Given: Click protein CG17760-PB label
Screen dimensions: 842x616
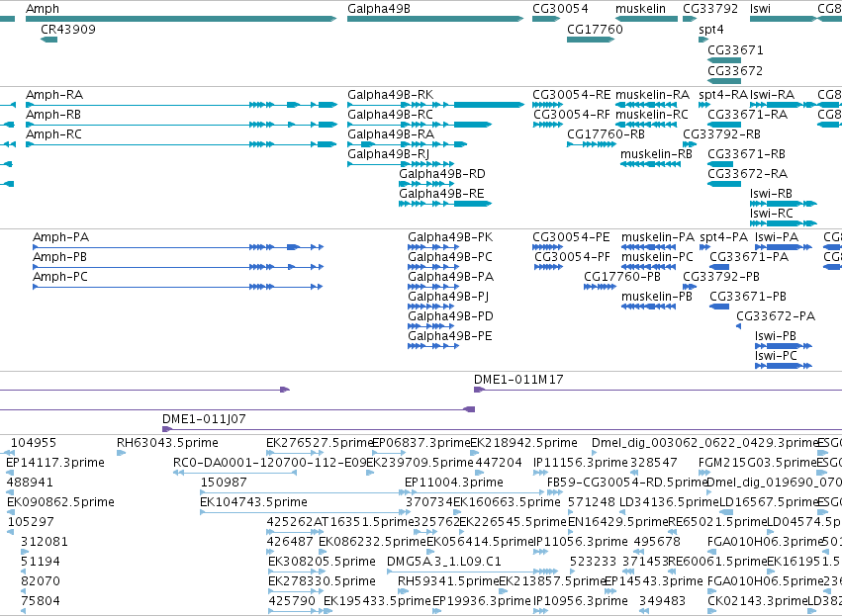Looking at the screenshot, I should point(622,277).
